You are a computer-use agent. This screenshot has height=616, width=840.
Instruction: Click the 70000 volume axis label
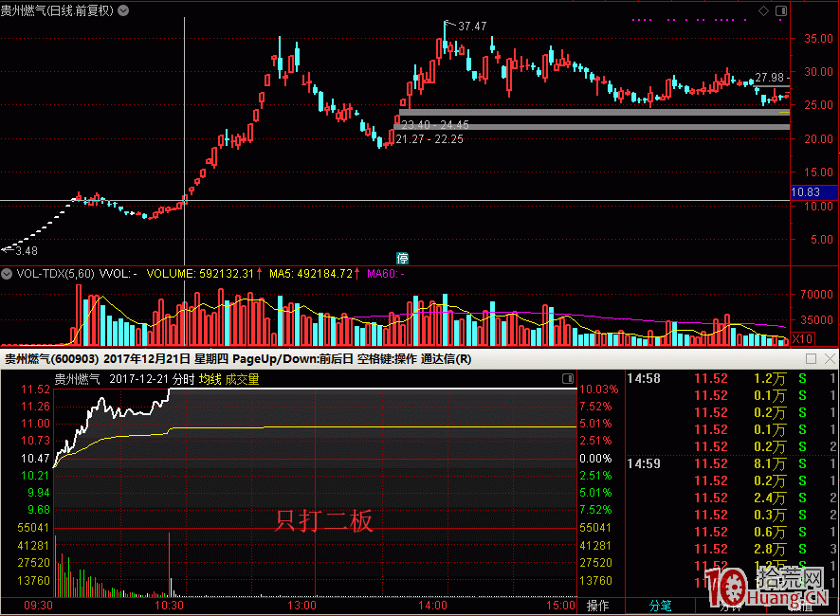816,294
